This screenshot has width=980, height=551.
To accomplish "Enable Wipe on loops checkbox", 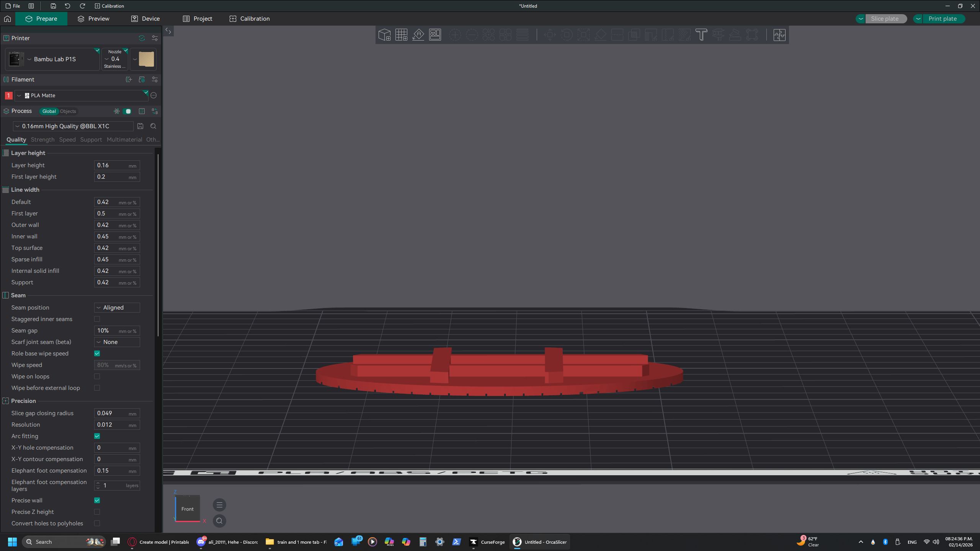I will pos(97,377).
